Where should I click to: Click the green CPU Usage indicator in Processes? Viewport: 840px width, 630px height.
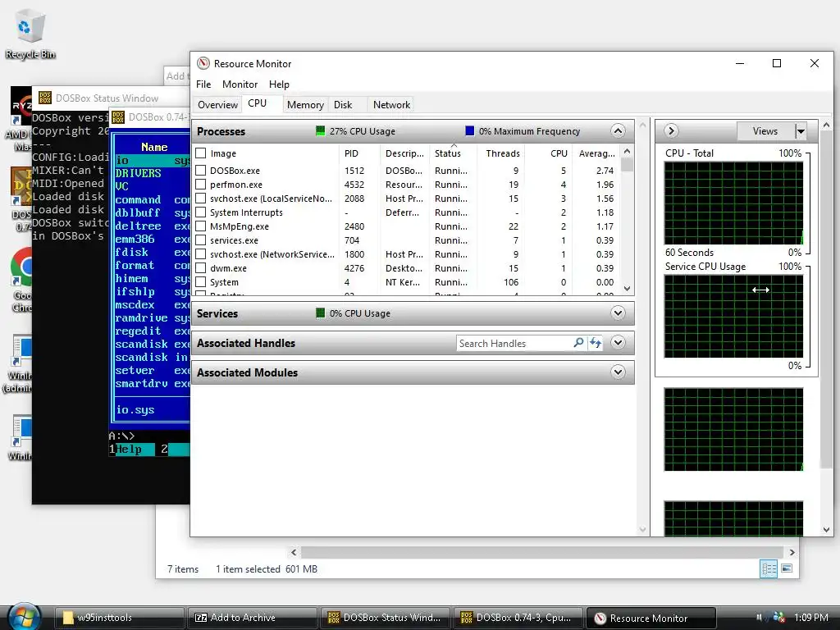(321, 130)
